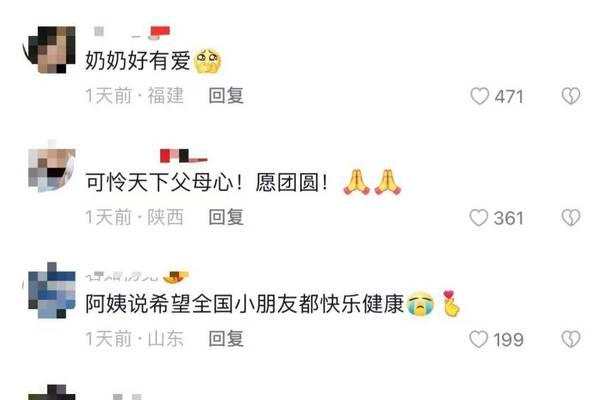Open username above 阿姨说希望 comment
This screenshot has height=400, width=605.
(x=137, y=276)
